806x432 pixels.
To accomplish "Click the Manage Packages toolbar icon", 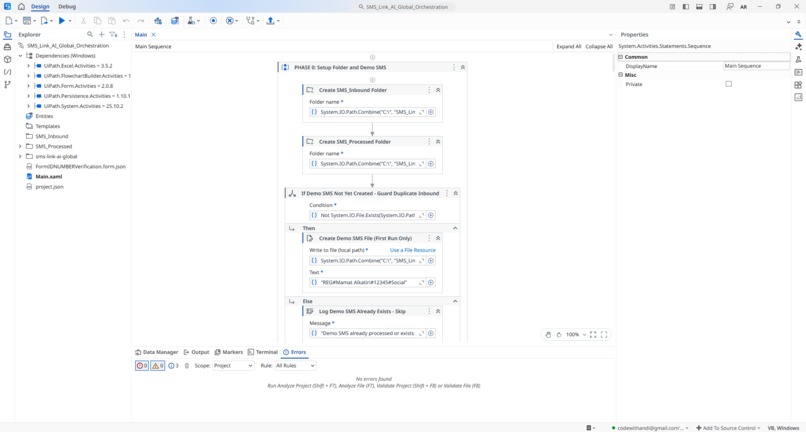I will coord(158,21).
